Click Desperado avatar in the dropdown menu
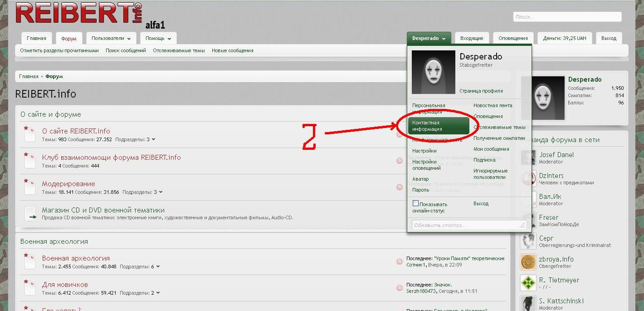 (x=433, y=72)
